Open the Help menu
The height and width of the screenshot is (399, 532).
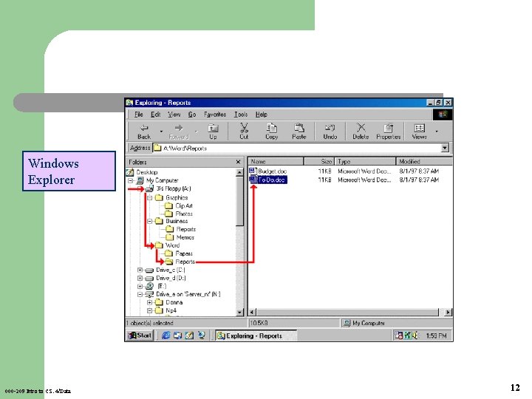[262, 115]
